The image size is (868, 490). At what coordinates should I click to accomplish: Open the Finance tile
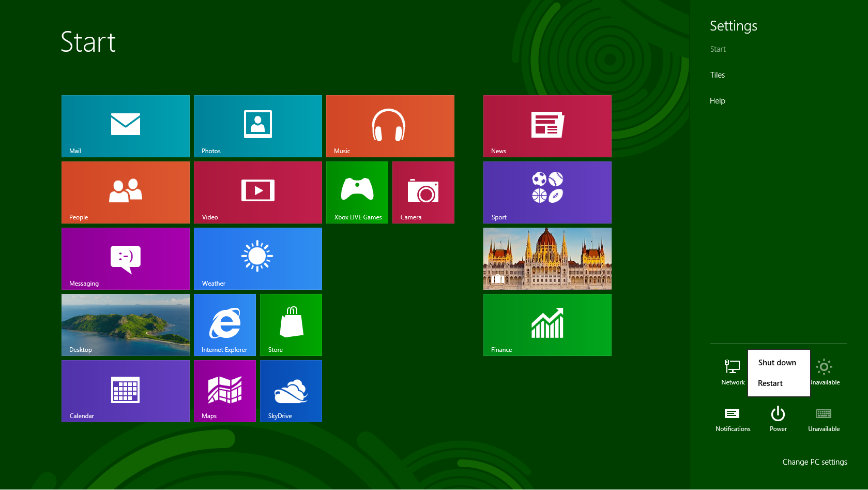click(x=547, y=325)
